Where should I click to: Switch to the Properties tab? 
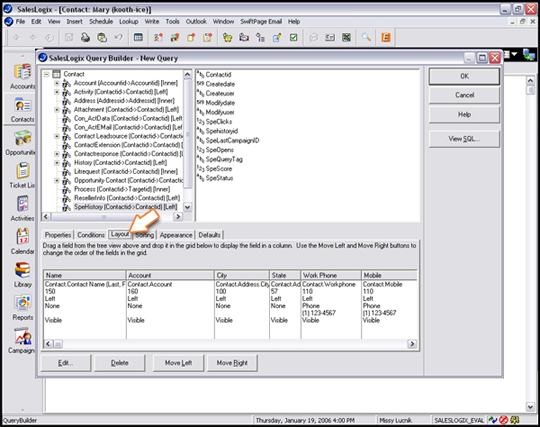click(58, 235)
